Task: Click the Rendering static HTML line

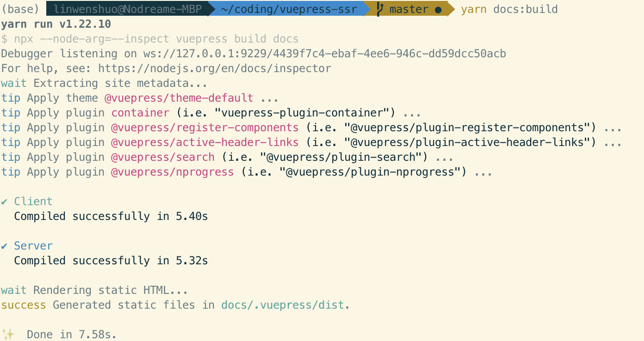Action: point(95,290)
